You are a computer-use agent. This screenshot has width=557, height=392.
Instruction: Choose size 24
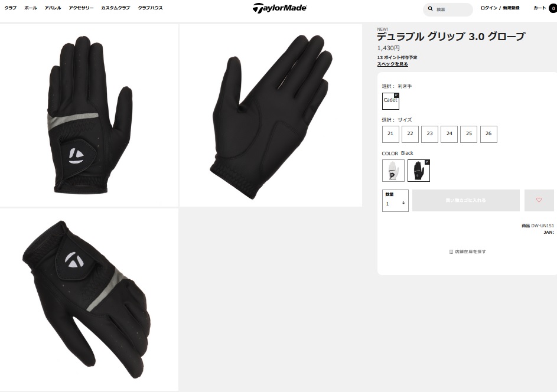449,134
